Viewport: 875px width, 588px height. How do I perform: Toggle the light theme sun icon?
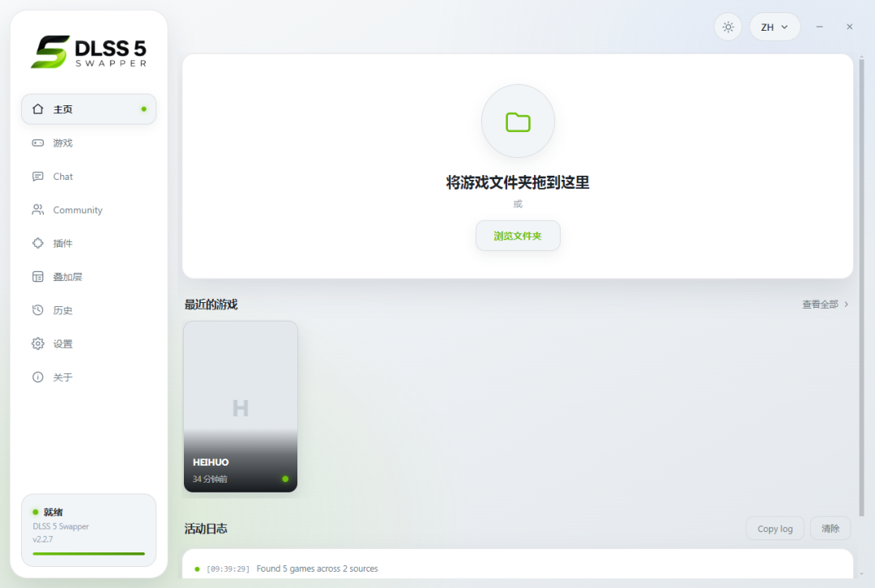click(x=728, y=27)
